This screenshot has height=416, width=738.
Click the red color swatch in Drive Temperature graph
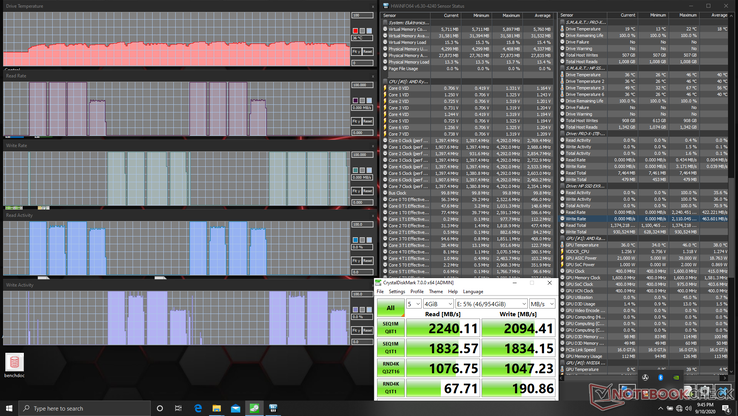355,31
